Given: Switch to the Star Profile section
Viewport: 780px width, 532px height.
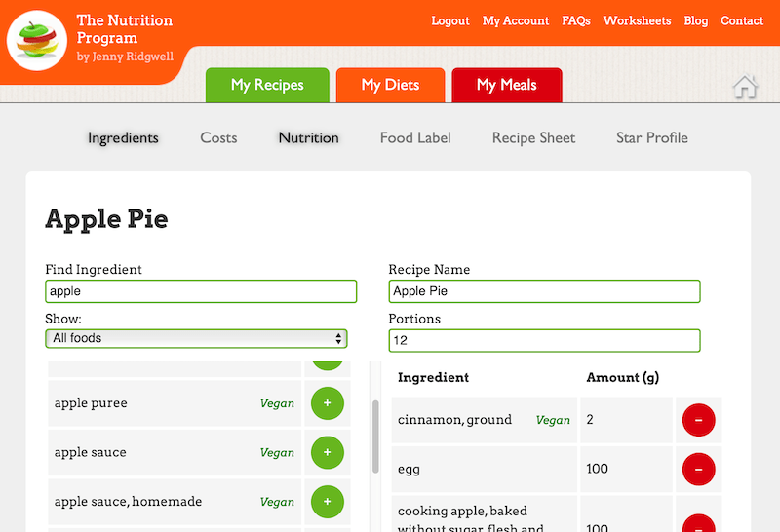Looking at the screenshot, I should 652,137.
